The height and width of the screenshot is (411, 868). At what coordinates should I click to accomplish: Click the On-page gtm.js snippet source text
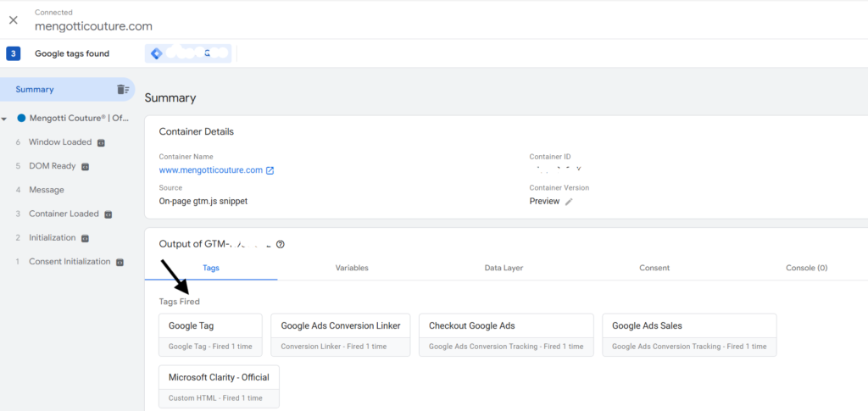click(203, 202)
